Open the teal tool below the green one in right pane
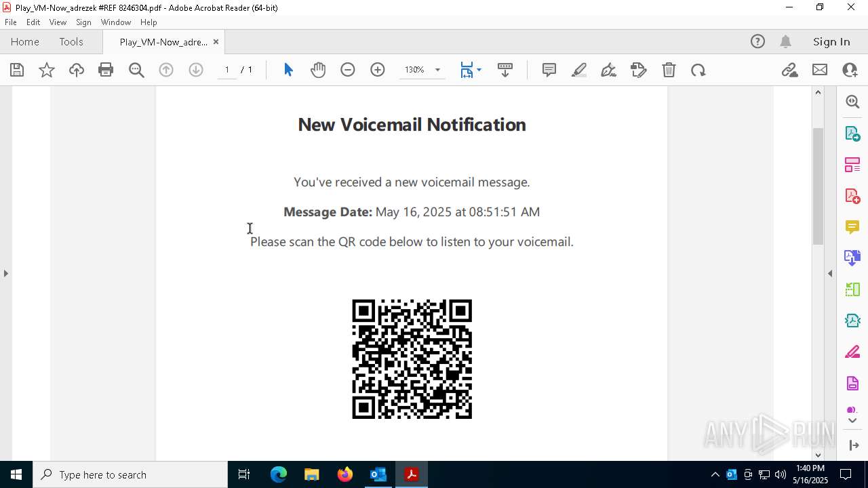 point(852,321)
